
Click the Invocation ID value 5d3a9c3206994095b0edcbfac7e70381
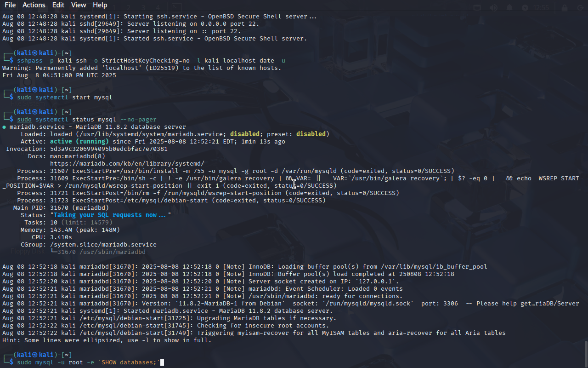pos(109,149)
